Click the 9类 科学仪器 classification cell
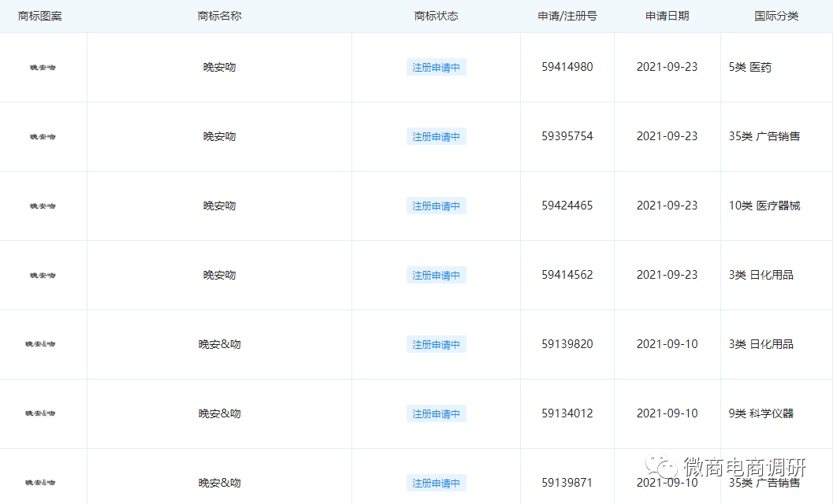 pyautogui.click(x=760, y=413)
